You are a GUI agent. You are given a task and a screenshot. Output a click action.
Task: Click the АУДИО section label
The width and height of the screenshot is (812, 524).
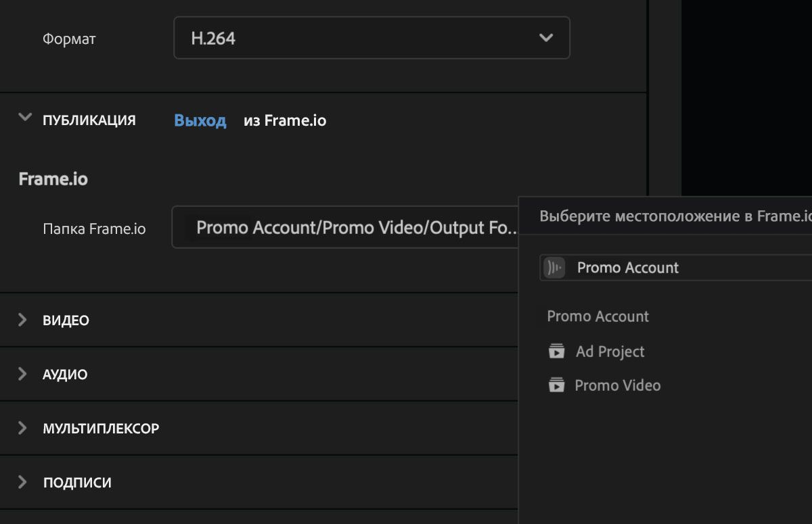(65, 375)
